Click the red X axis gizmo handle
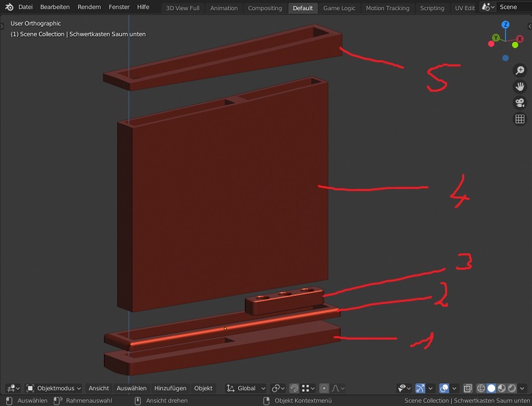Image resolution: width=532 pixels, height=406 pixels. coord(520,38)
